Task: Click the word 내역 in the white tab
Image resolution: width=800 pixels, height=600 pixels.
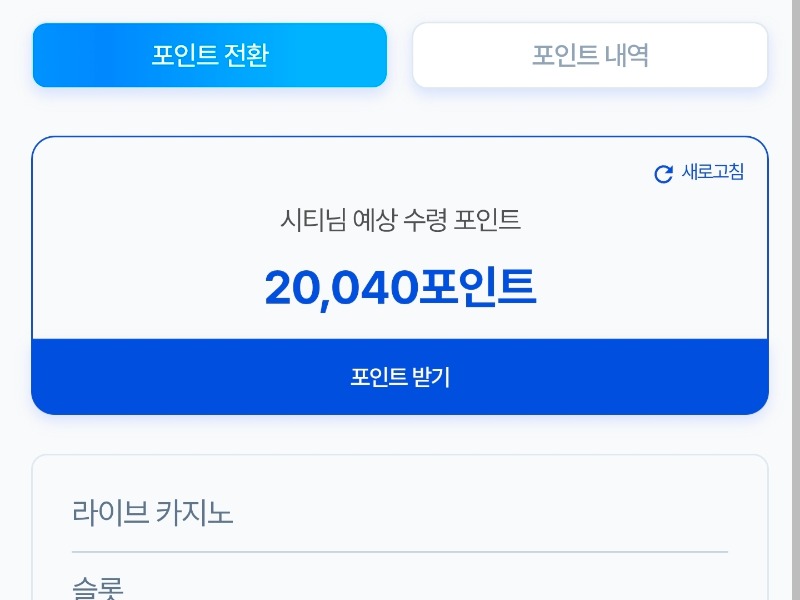Action: tap(627, 55)
